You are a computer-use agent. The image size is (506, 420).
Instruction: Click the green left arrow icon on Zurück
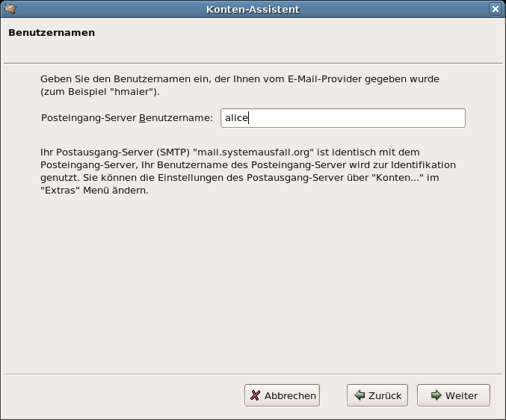[x=360, y=395]
